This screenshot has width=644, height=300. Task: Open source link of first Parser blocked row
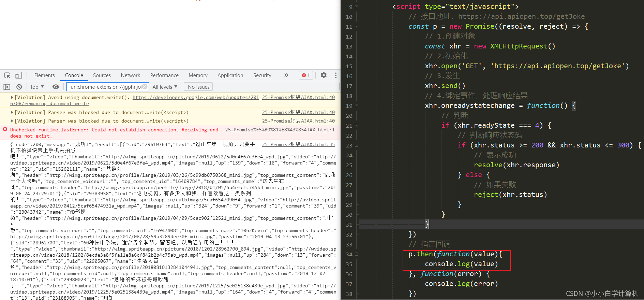point(298,112)
